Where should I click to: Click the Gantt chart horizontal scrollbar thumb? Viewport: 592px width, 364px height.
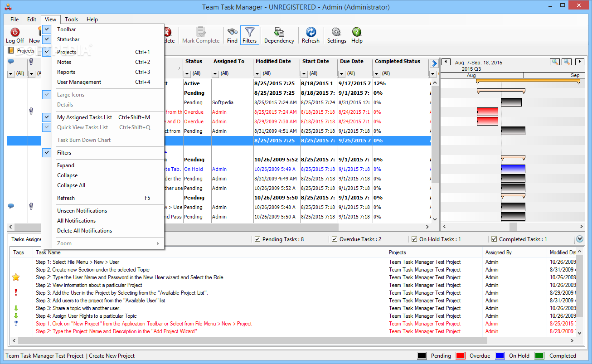513,227
